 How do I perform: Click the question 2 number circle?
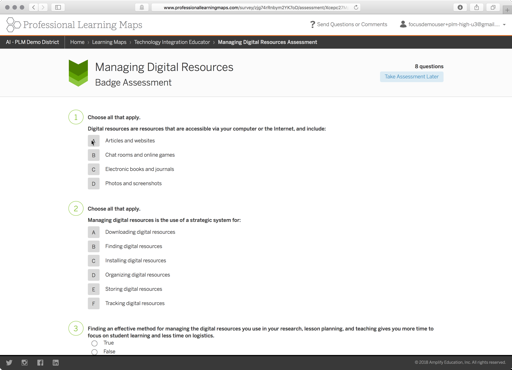click(76, 209)
